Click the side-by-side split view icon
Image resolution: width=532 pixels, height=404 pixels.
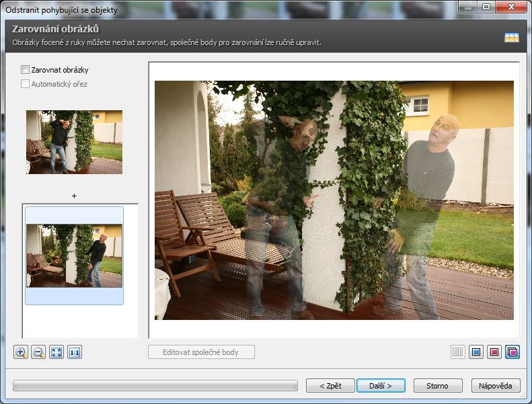(x=458, y=352)
